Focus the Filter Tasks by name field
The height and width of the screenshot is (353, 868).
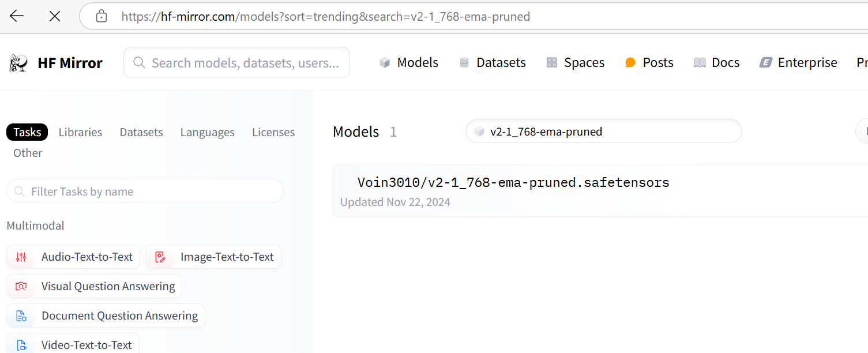point(145,191)
